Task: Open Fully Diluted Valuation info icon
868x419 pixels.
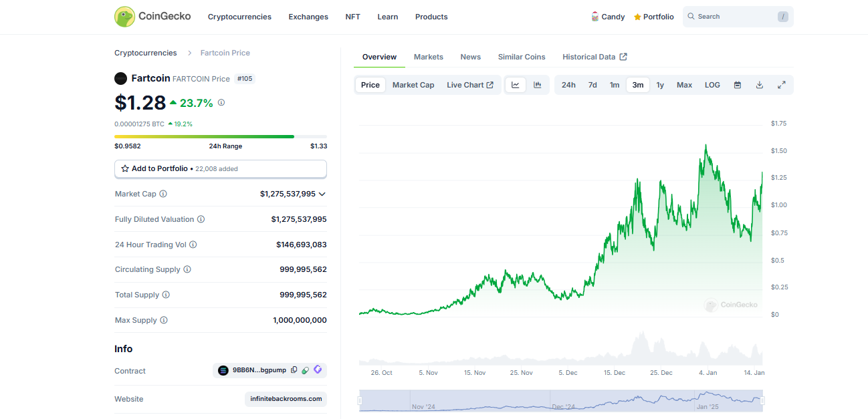Action: pos(201,219)
